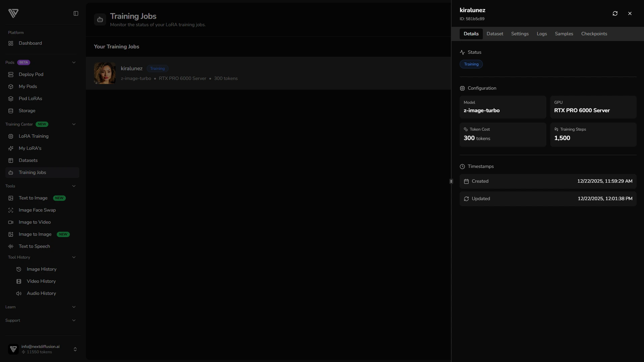Screen dimensions: 644x362
Task: Click the kiralunez job thumbnail
Action: [105, 73]
